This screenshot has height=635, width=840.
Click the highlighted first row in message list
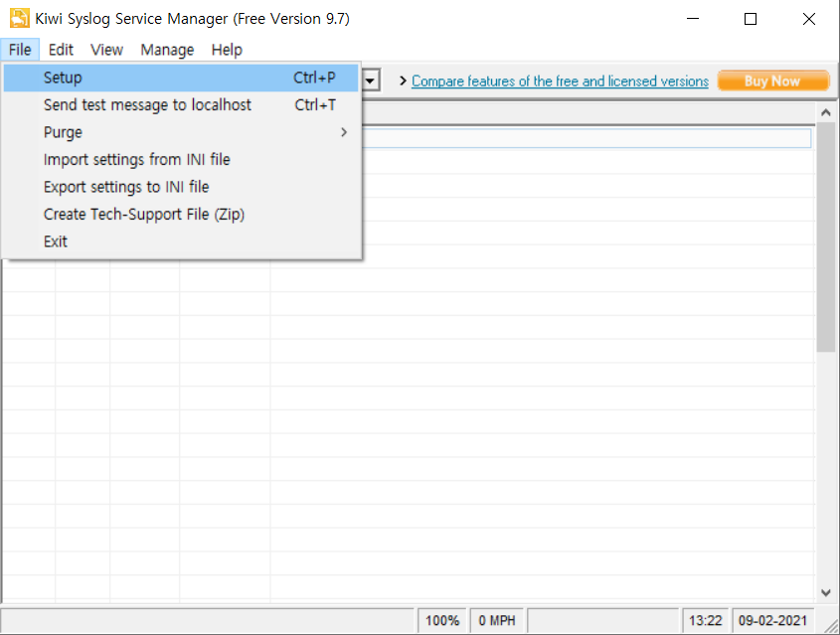point(587,138)
